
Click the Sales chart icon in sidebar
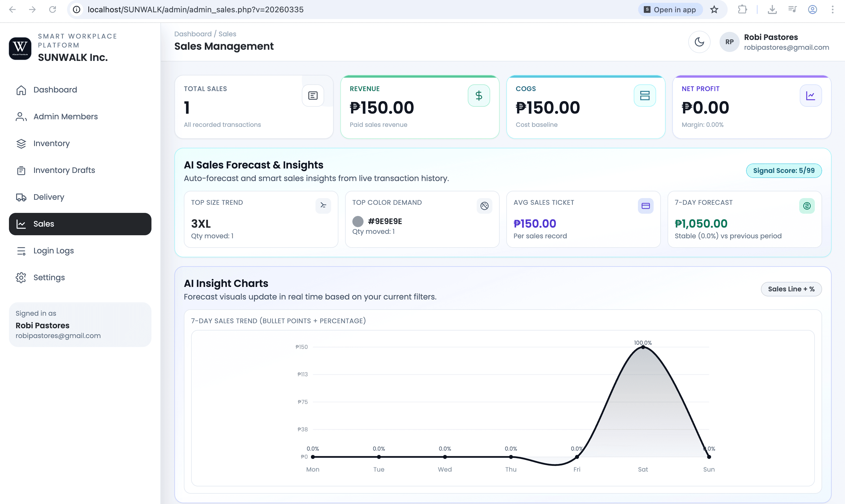point(21,224)
